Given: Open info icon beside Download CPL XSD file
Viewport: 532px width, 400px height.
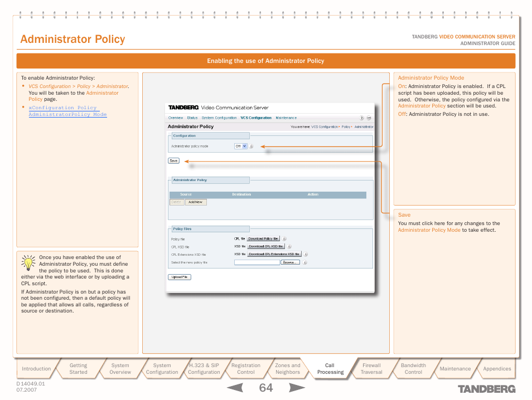Looking at the screenshot, I should tap(289, 246).
